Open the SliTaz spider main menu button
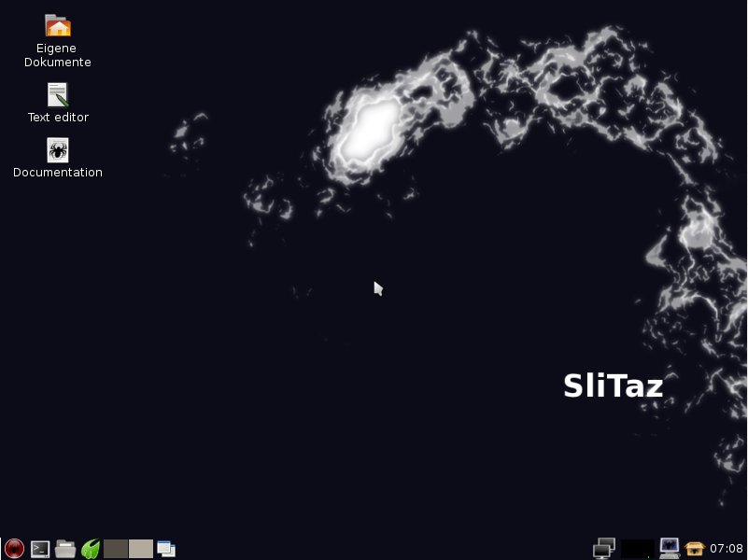The width and height of the screenshot is (748, 560). pyautogui.click(x=14, y=549)
